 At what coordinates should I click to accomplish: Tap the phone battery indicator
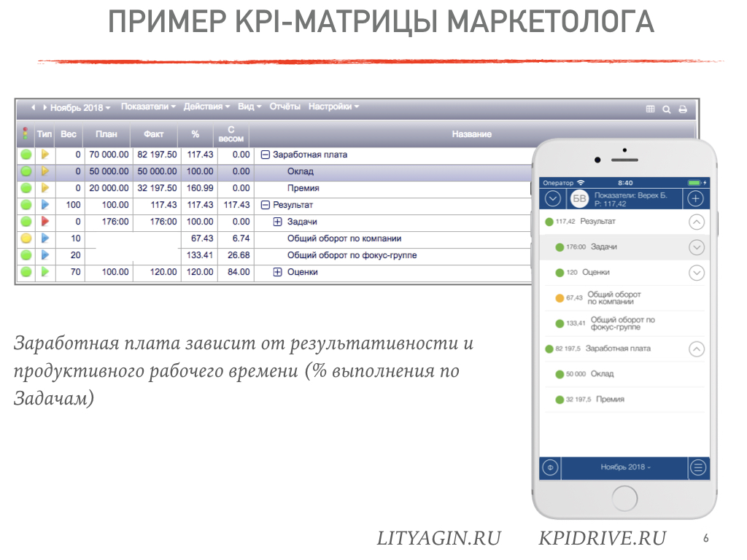click(x=694, y=183)
